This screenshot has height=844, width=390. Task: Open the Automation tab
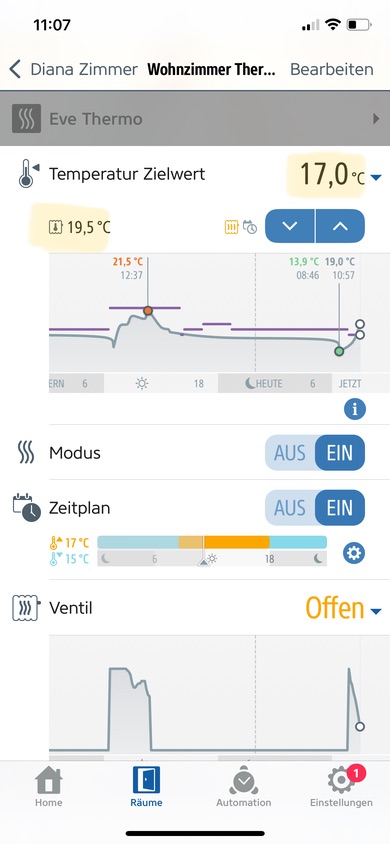click(244, 787)
